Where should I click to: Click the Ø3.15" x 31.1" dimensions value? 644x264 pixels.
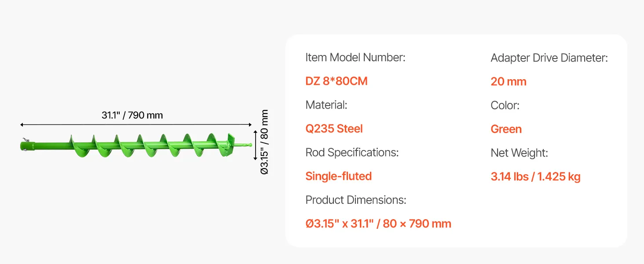point(378,224)
